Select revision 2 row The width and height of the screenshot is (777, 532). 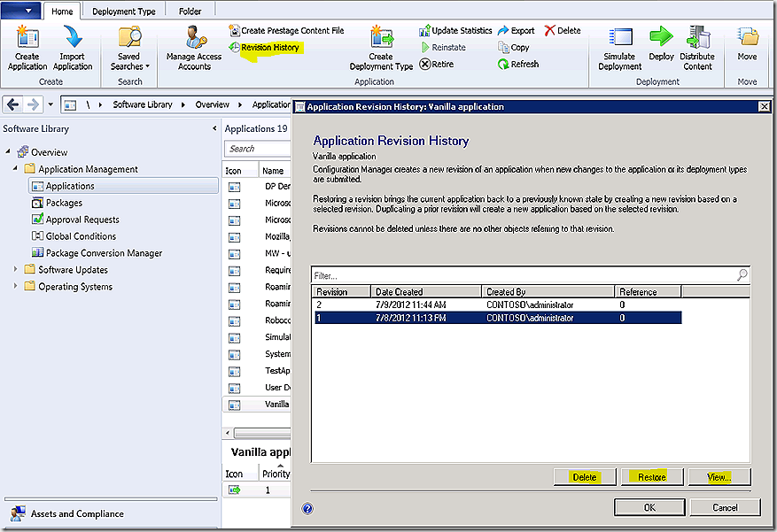[x=498, y=305]
